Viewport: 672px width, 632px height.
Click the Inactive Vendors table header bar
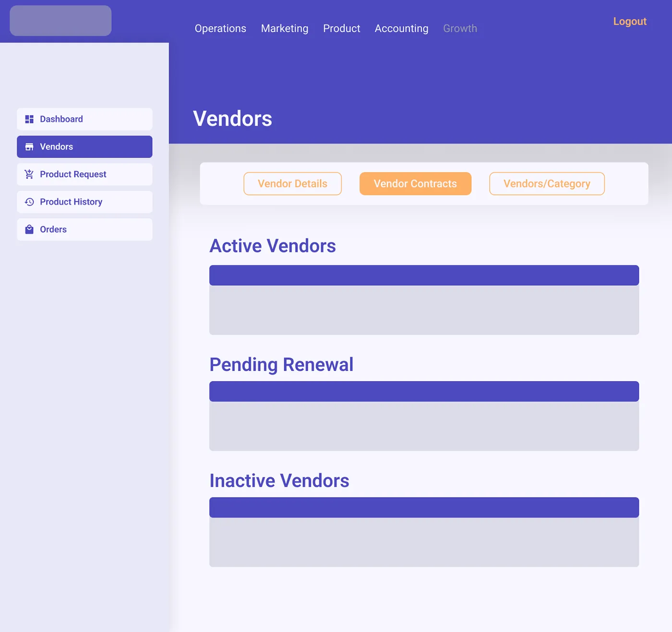tap(424, 508)
